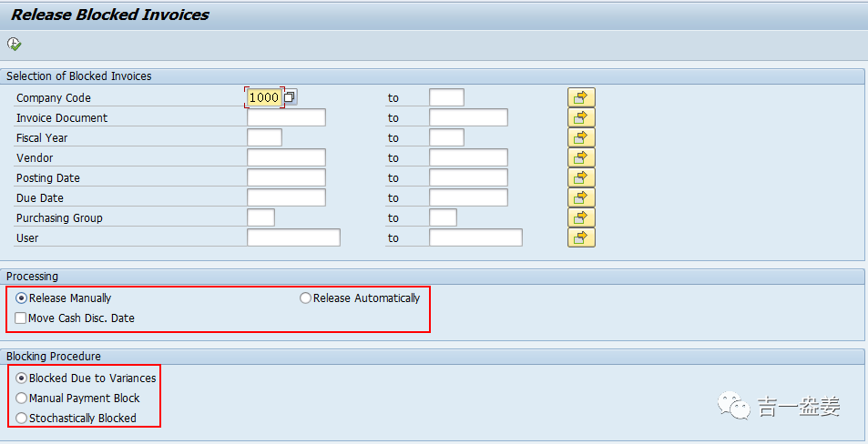
Task: Click User from field
Action: (x=293, y=237)
